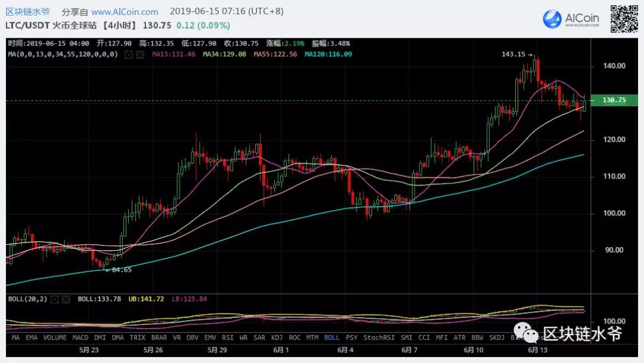Select the MTM indicator tab
The height and width of the screenshot is (363, 644).
pyautogui.click(x=312, y=337)
